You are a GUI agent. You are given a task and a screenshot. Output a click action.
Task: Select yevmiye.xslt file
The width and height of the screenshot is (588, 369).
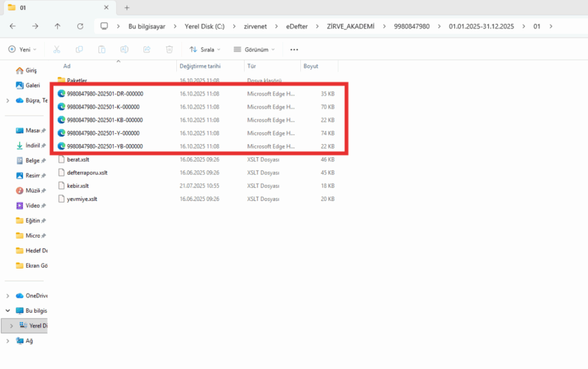(x=82, y=199)
